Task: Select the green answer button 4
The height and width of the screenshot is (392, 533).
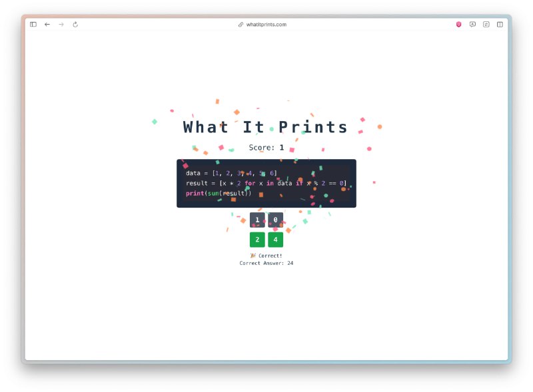Action: click(x=275, y=240)
